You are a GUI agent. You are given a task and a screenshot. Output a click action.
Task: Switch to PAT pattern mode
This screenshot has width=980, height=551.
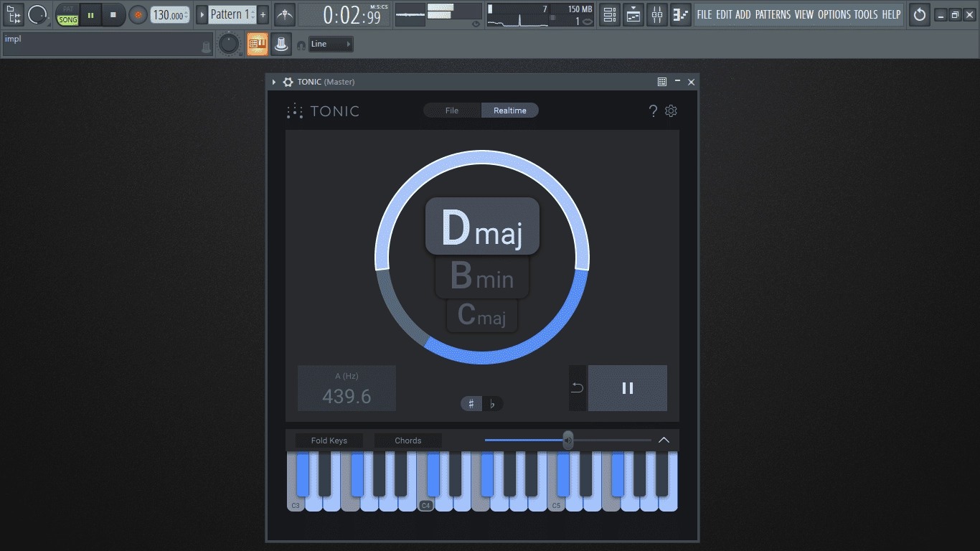click(68, 9)
